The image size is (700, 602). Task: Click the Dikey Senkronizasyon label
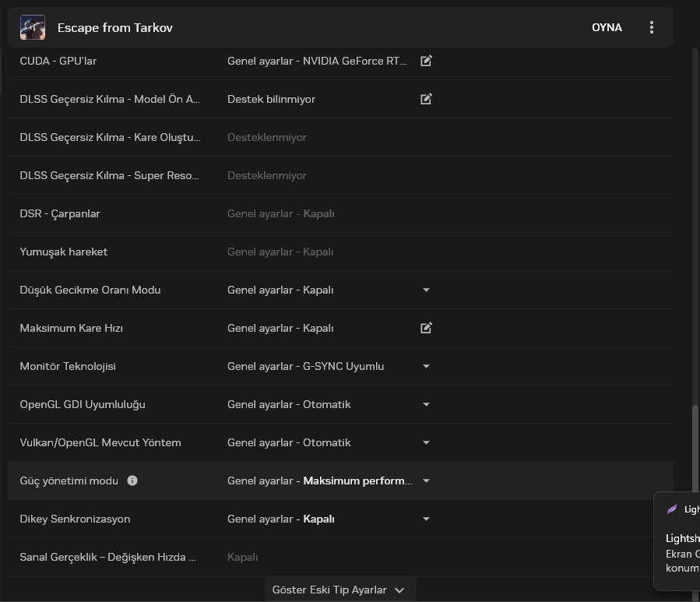coord(75,519)
